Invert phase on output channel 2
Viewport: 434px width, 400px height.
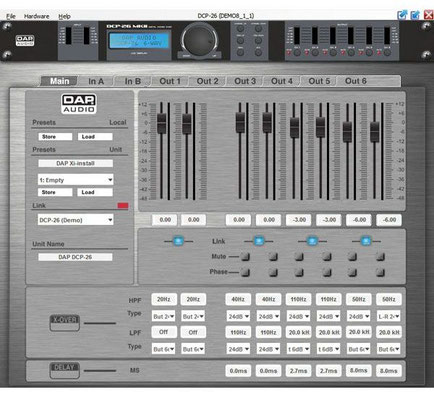coord(273,272)
